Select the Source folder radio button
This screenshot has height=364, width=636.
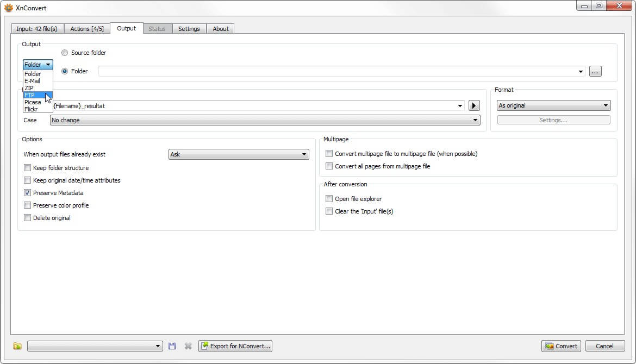click(65, 53)
